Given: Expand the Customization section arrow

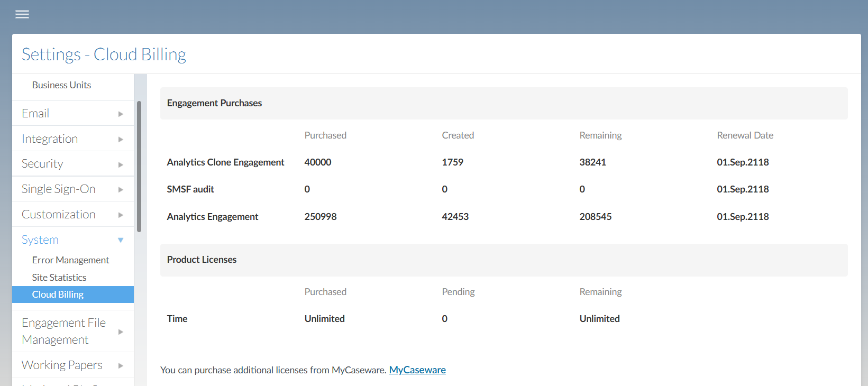Looking at the screenshot, I should 121,215.
